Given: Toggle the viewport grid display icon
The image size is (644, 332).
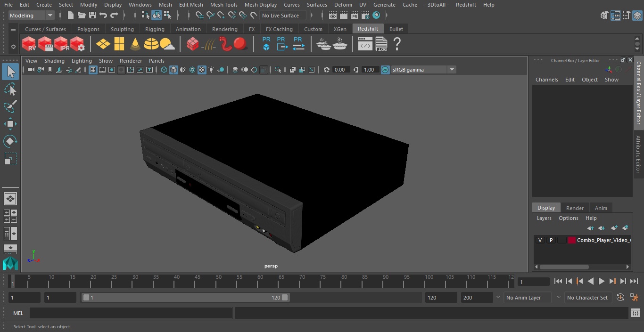Looking at the screenshot, I should click(x=93, y=70).
